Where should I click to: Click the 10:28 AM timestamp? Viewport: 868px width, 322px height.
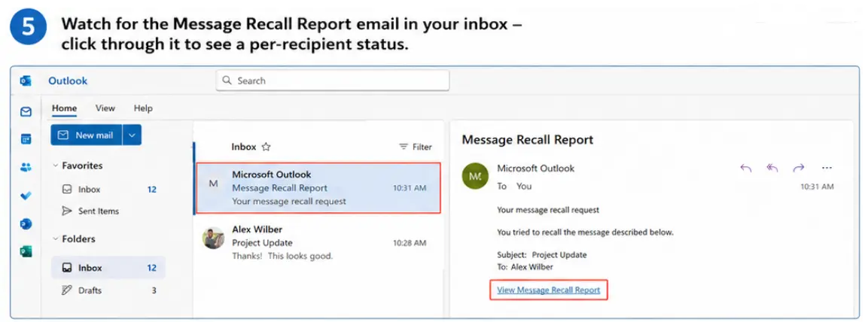tap(410, 243)
